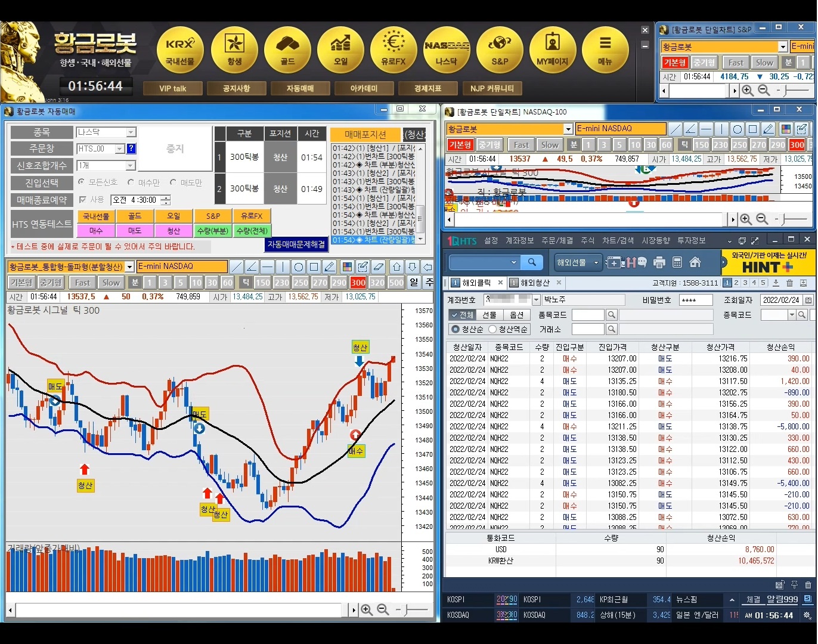
Task: Click the 자동매매 gold button
Action: point(300,88)
